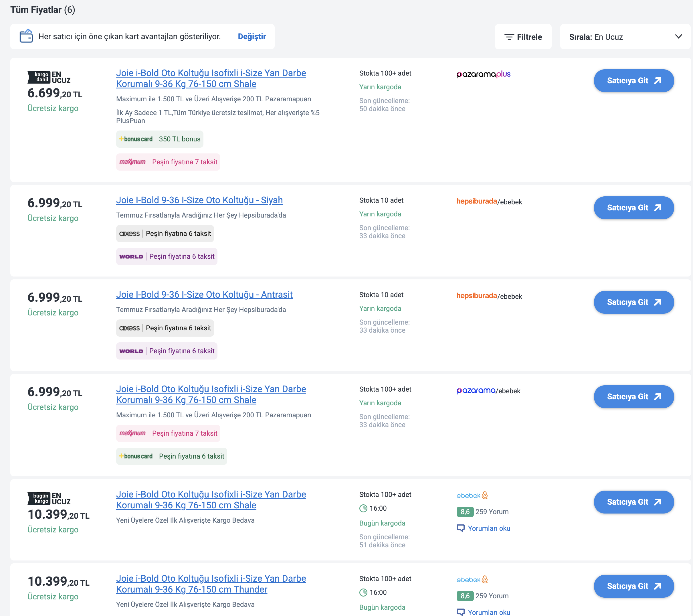This screenshot has width=693, height=616.
Task: Click axess badge in Siyah listing
Action: (x=165, y=234)
